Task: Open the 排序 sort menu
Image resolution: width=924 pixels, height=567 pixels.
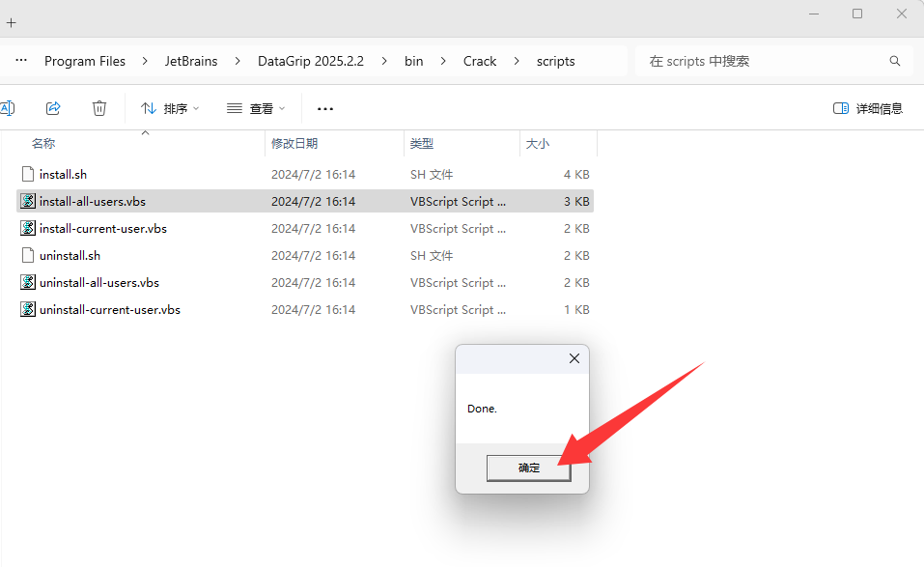Action: point(170,108)
